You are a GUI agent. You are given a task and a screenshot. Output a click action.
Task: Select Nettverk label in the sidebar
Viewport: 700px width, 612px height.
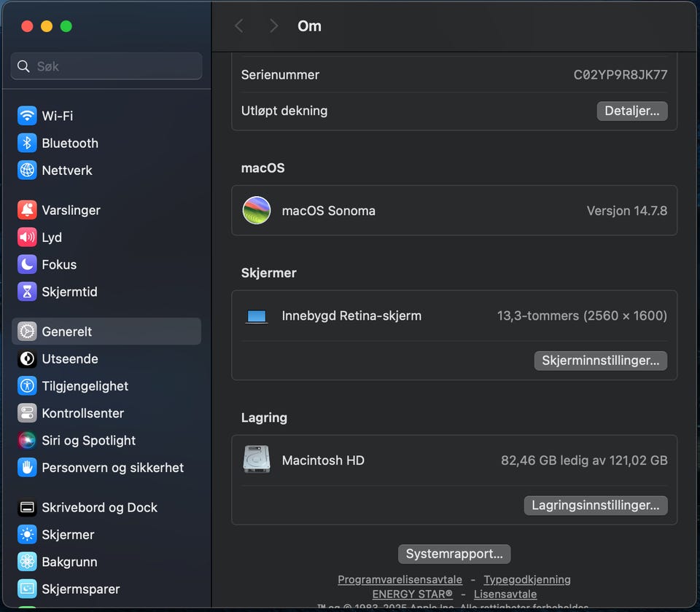[67, 170]
